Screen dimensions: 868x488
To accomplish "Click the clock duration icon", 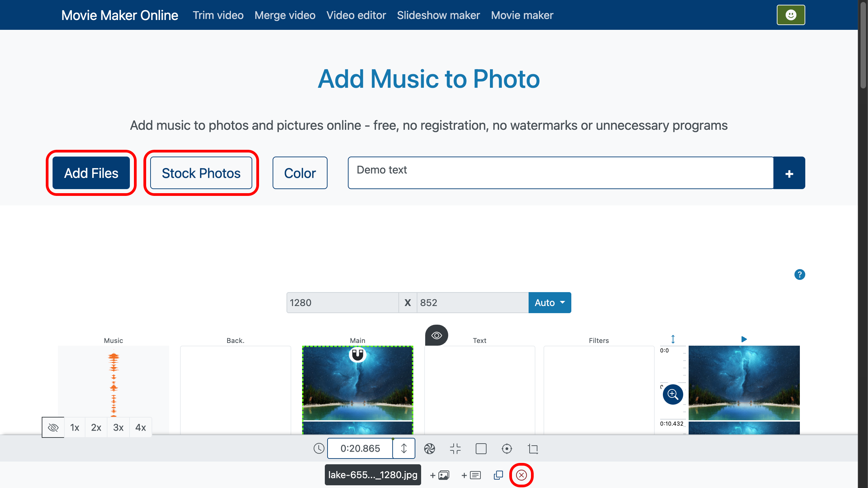I will tap(319, 448).
